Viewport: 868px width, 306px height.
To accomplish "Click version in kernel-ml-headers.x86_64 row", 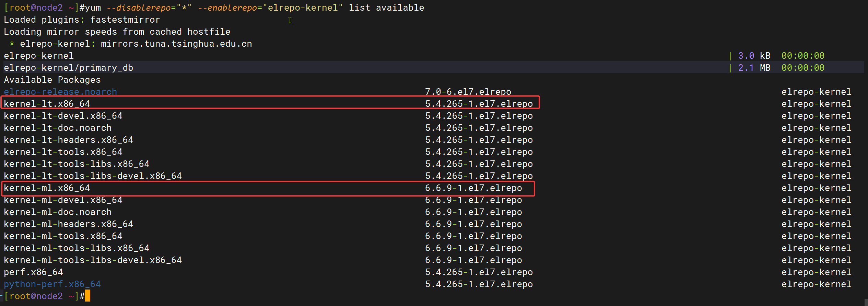I will pyautogui.click(x=473, y=224).
